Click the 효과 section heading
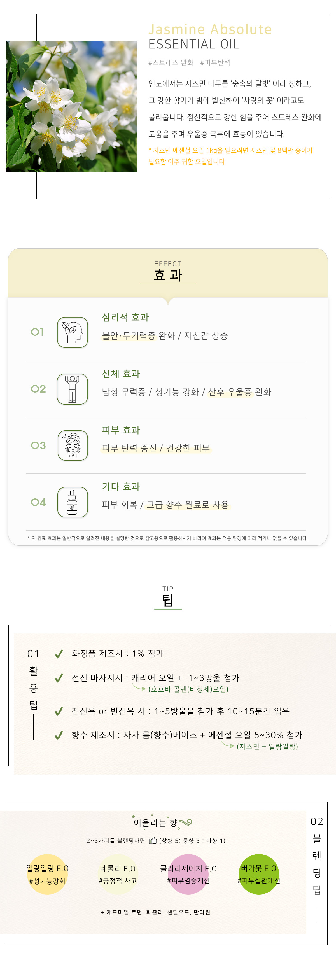Screen dimensions: 336x980 click(168, 275)
